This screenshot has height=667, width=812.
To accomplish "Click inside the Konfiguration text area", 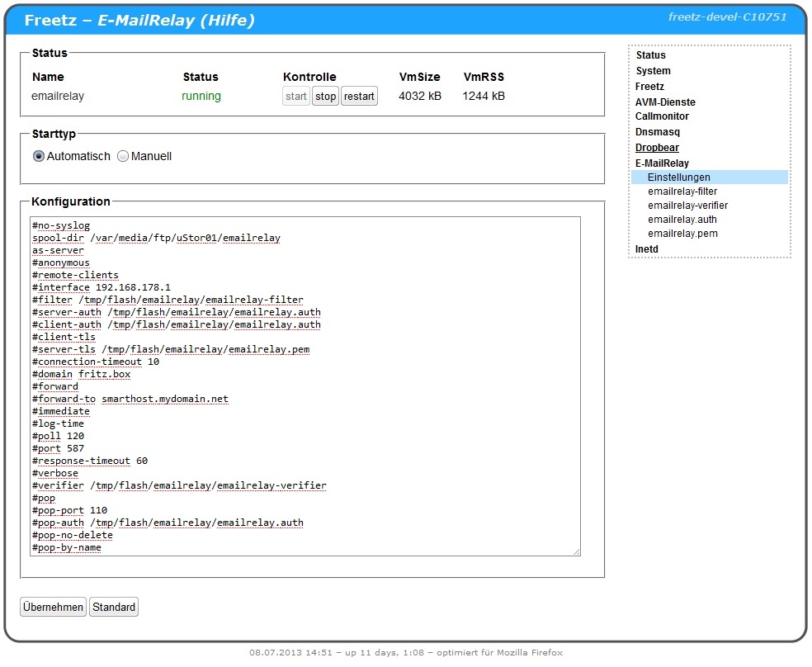I will [305, 386].
